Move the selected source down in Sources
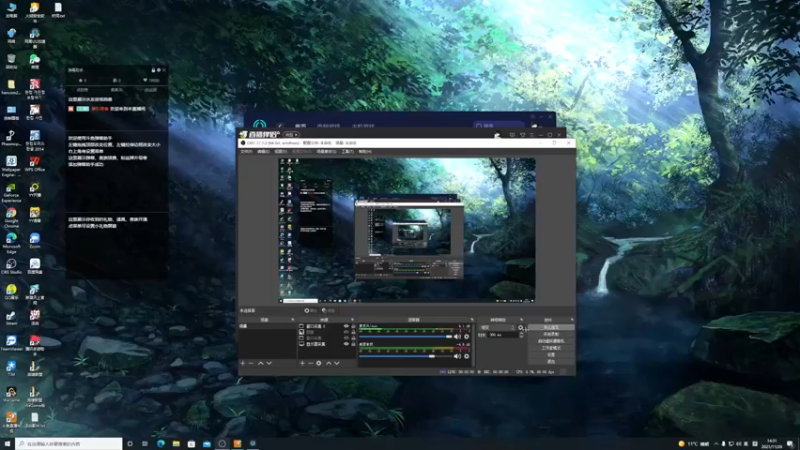 click(337, 363)
